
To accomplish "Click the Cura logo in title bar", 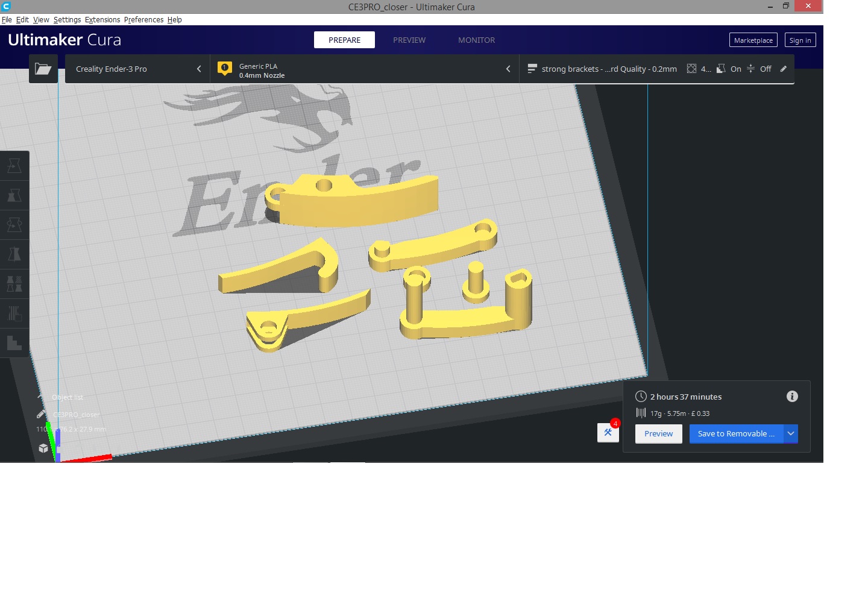I will [x=6, y=6].
